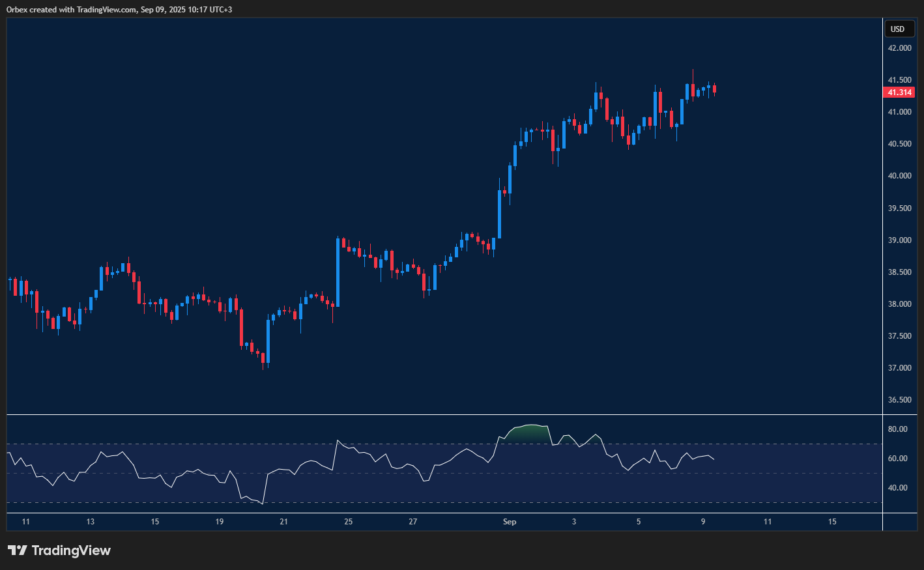Click the 11 date label on time axis

(x=26, y=522)
